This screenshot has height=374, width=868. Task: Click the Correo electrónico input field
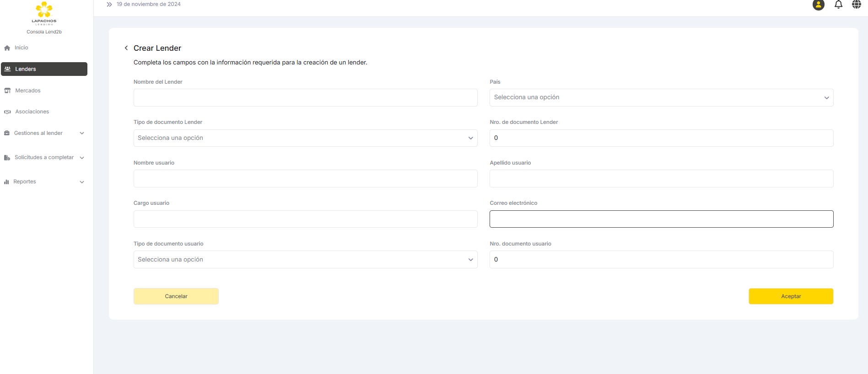pos(661,219)
